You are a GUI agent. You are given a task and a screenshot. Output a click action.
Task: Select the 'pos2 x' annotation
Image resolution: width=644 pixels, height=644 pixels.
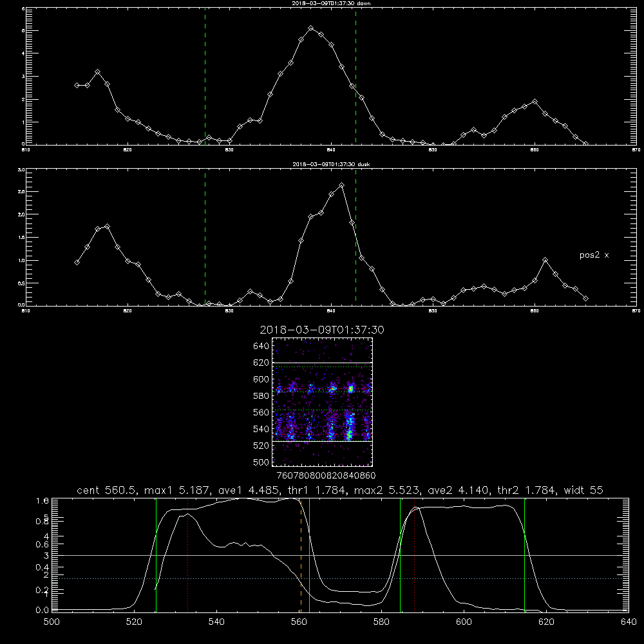(x=594, y=255)
